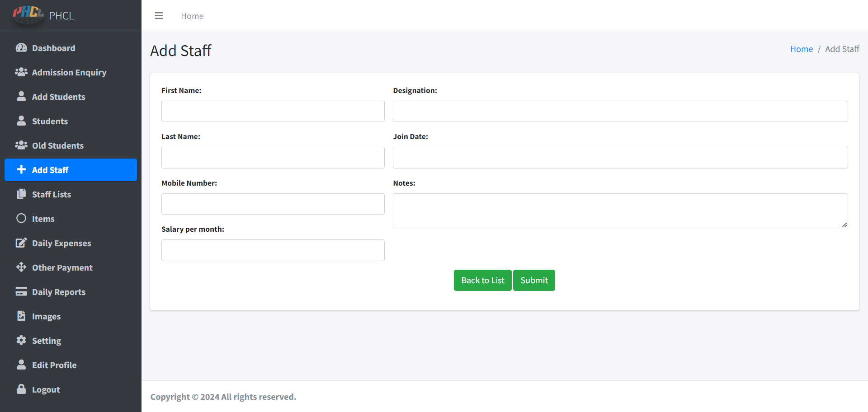Click the Other Payment arrows icon

point(21,267)
